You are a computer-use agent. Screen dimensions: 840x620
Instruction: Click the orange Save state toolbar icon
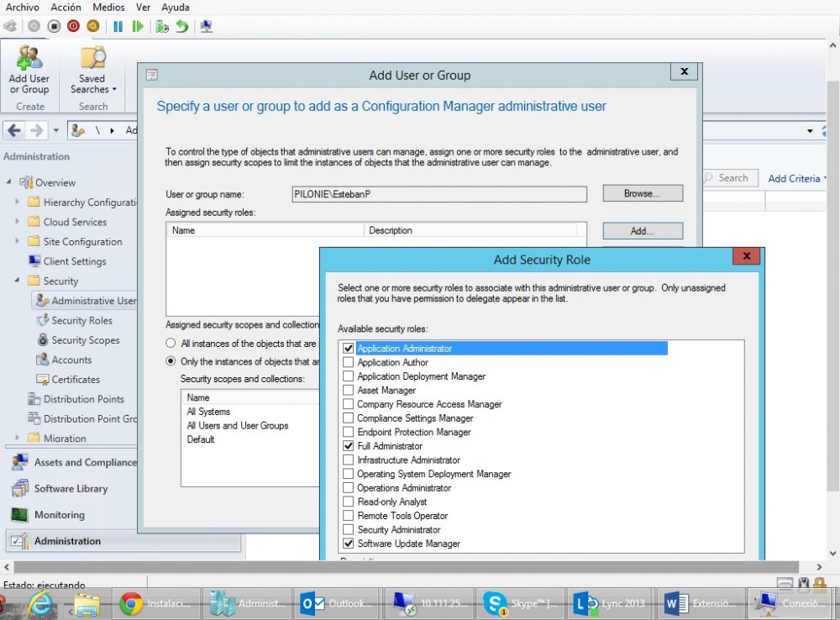click(93, 26)
